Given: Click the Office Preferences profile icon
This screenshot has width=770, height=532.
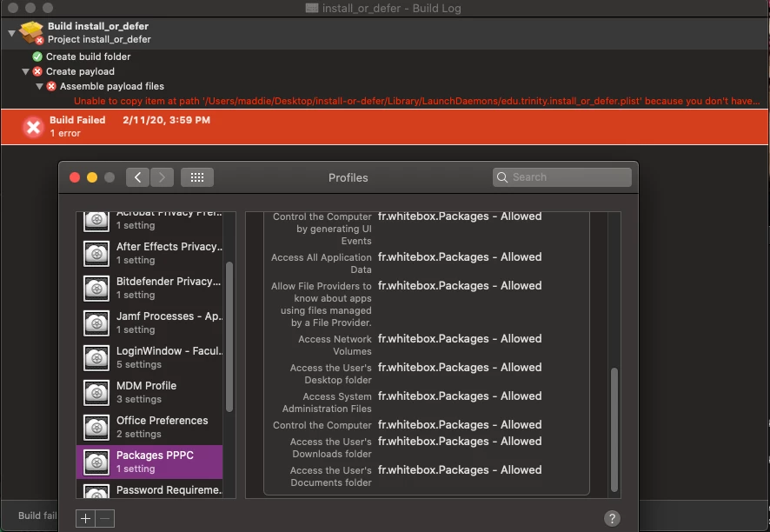Looking at the screenshot, I should (x=96, y=428).
